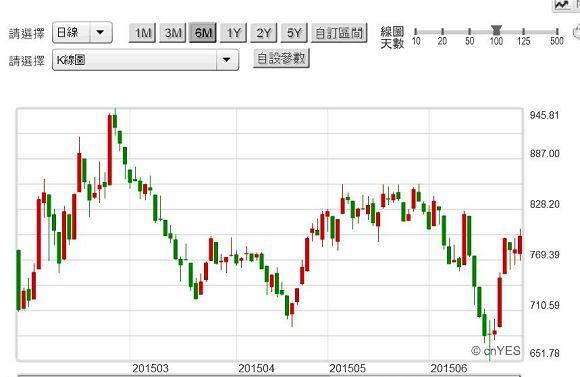Open the 日線 period dropdown
Viewport: 580px width, 377px height.
[82, 33]
